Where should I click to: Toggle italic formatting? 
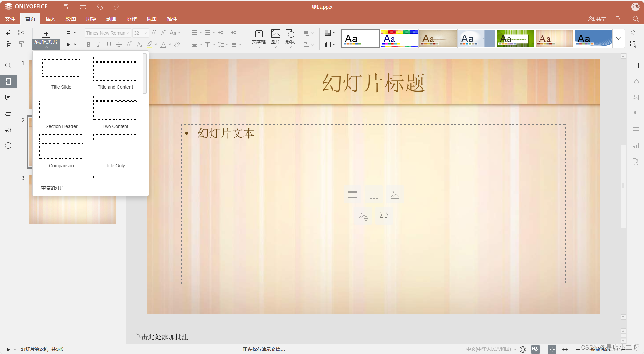tap(99, 45)
